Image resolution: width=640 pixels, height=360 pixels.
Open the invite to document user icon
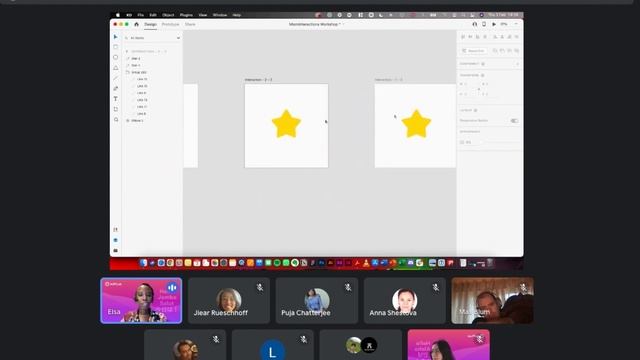point(475,24)
